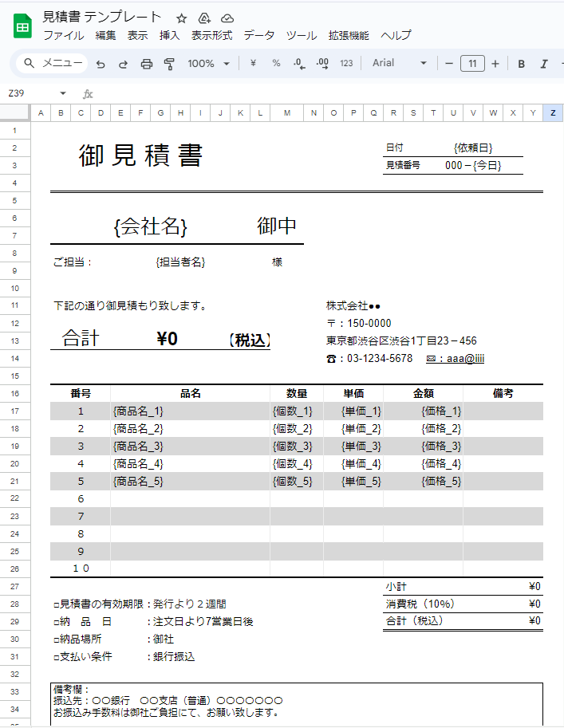Click the 〒：150-0000 postal code cell

coord(359,324)
